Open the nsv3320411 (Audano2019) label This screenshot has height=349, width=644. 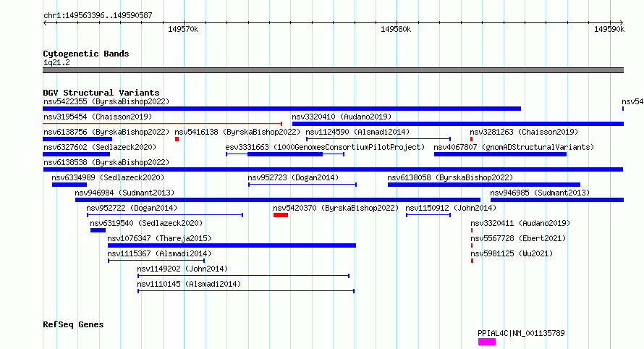[520, 223]
